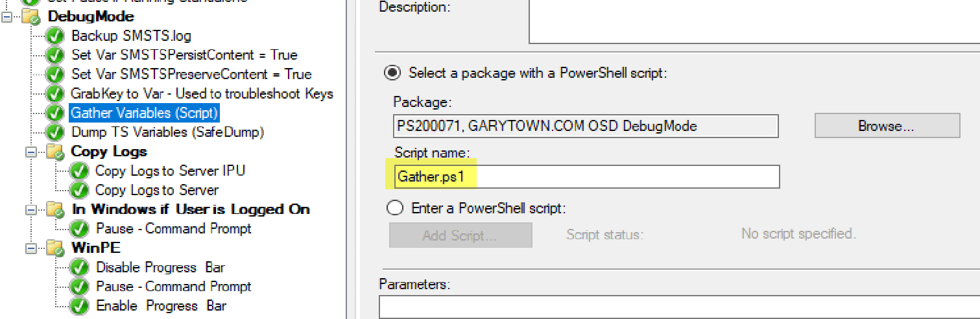Click check icon next to Copy Logs to Server IPU
This screenshot has height=319, width=980.
pos(79,171)
